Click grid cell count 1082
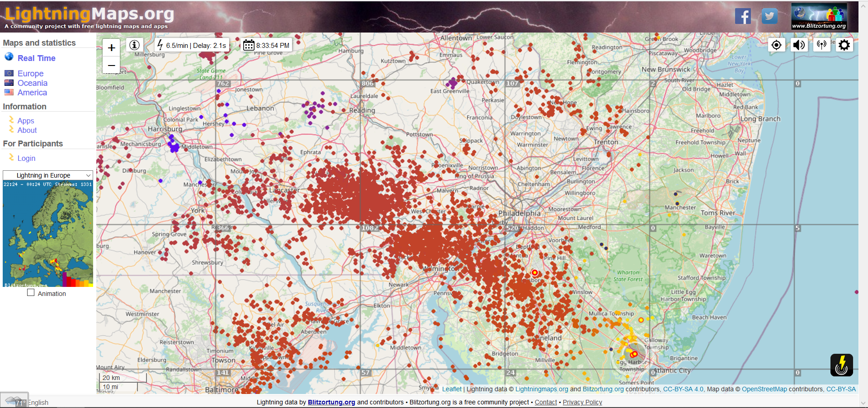This screenshot has width=868, height=408. 369,228
